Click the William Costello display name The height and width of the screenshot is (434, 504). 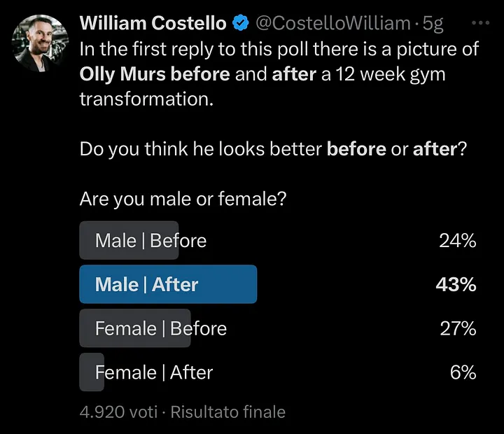coord(153,23)
